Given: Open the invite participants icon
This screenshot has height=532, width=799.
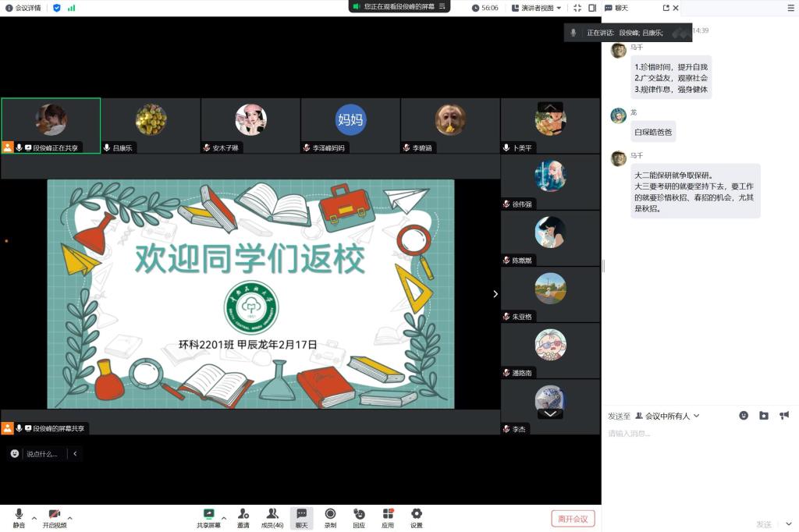Looking at the screenshot, I should [x=243, y=516].
